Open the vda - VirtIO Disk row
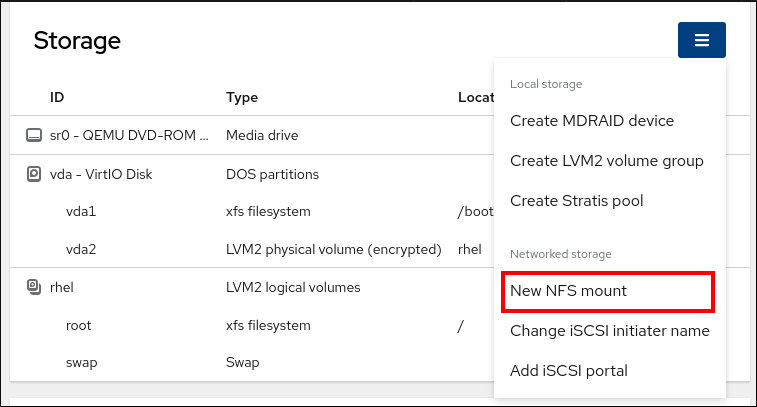This screenshot has width=757, height=407. click(101, 174)
